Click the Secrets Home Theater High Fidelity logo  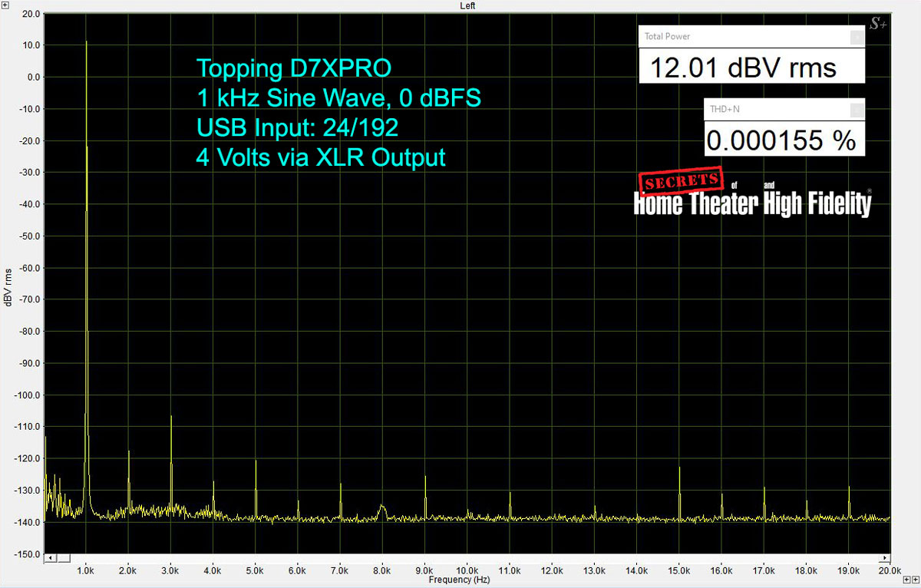click(x=752, y=195)
